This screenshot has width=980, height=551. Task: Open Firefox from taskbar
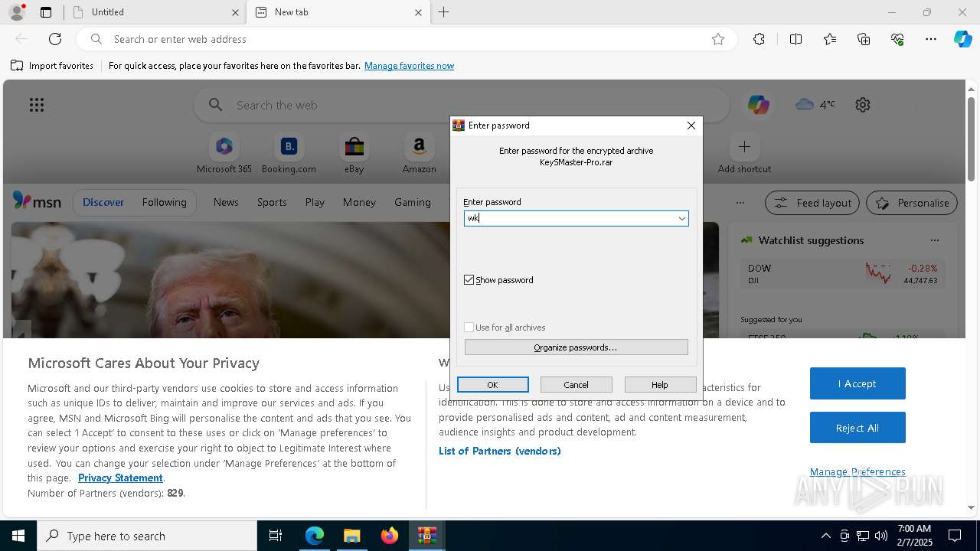click(x=390, y=536)
